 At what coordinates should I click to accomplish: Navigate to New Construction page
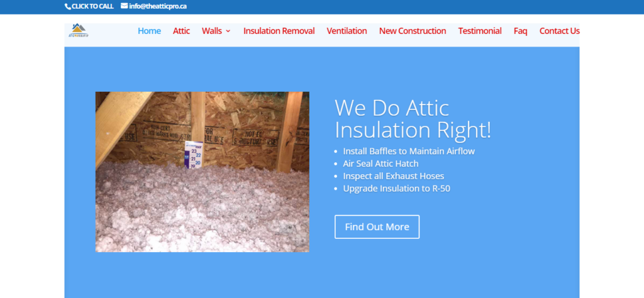pos(413,31)
